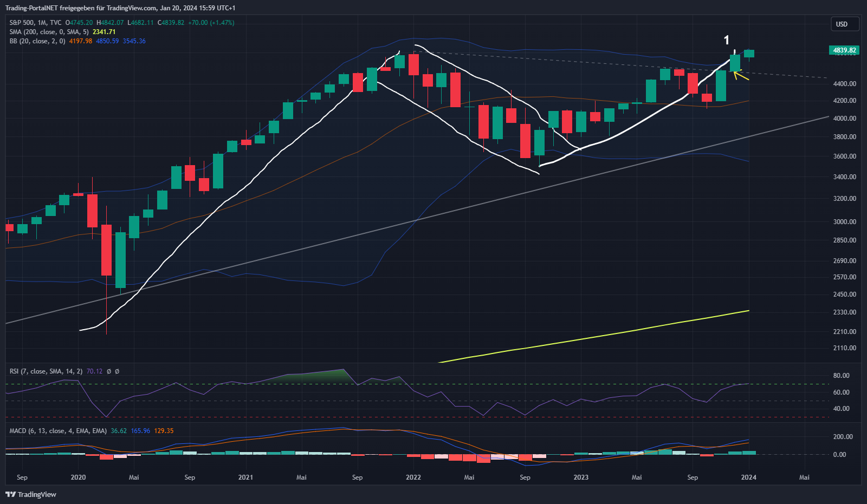867x504 pixels.
Task: Click the TradingView logo
Action: click(31, 494)
